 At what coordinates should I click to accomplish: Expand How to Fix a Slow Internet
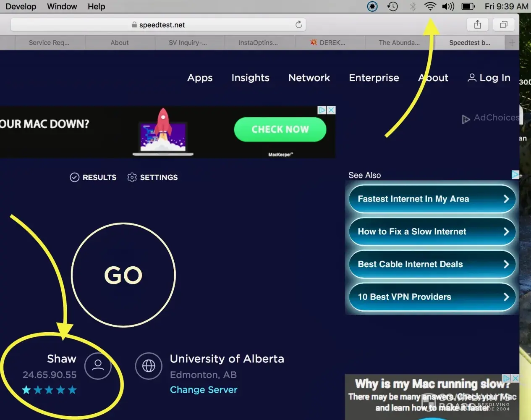pyautogui.click(x=432, y=232)
